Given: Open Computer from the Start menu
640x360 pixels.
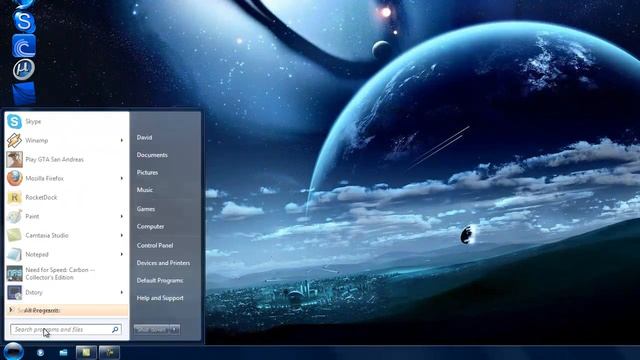Looking at the screenshot, I should point(150,227).
